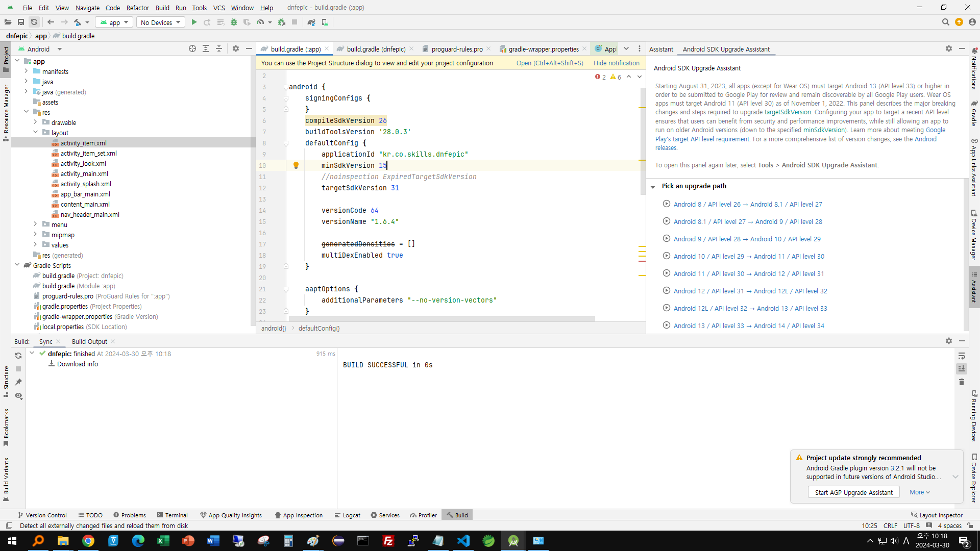Click the Save All disk icon
This screenshot has width=980, height=551.
click(x=21, y=22)
